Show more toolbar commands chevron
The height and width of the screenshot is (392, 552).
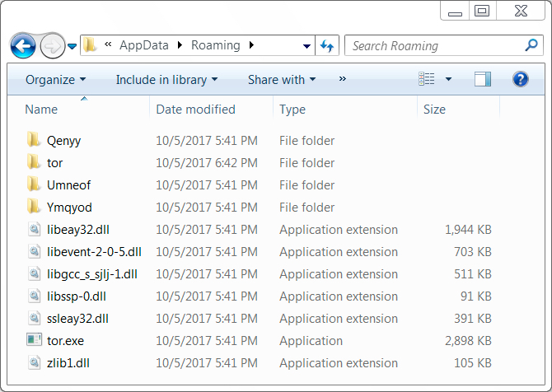342,79
